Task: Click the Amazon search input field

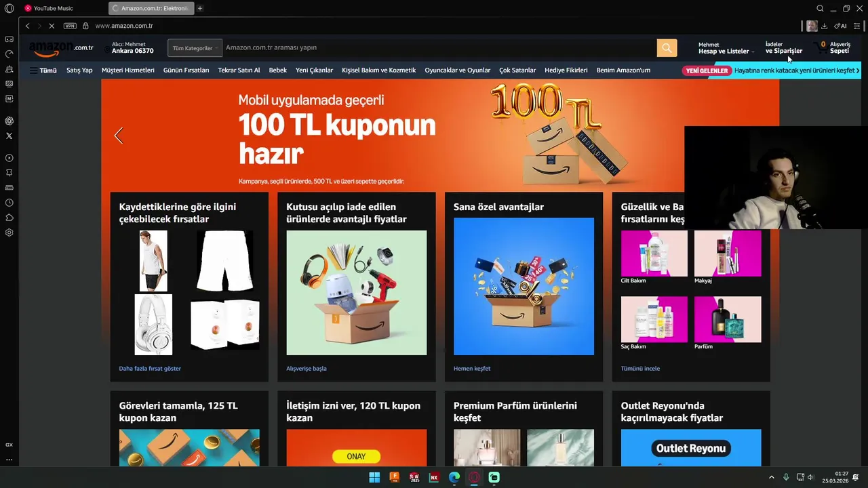Action: pos(439,47)
